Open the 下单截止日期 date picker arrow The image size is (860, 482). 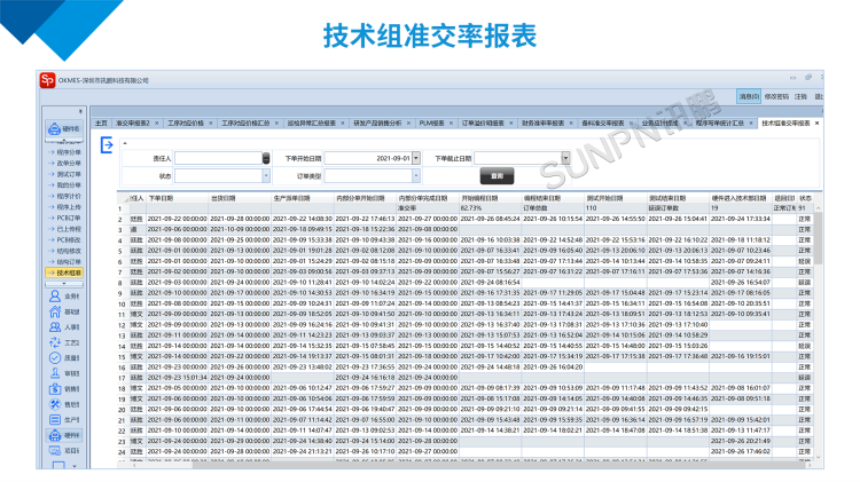566,158
